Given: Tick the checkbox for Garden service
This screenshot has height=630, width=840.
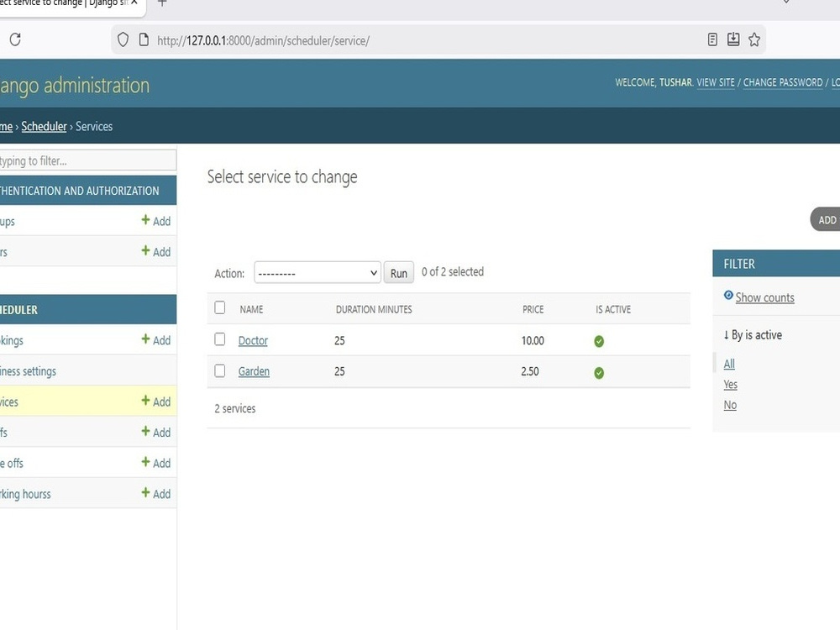Looking at the screenshot, I should [219, 370].
